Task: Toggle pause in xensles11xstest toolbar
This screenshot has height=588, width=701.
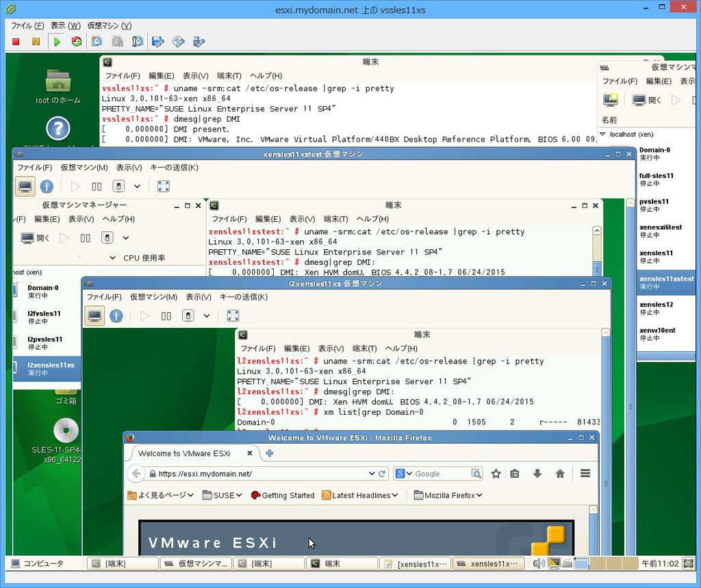Action: [97, 186]
